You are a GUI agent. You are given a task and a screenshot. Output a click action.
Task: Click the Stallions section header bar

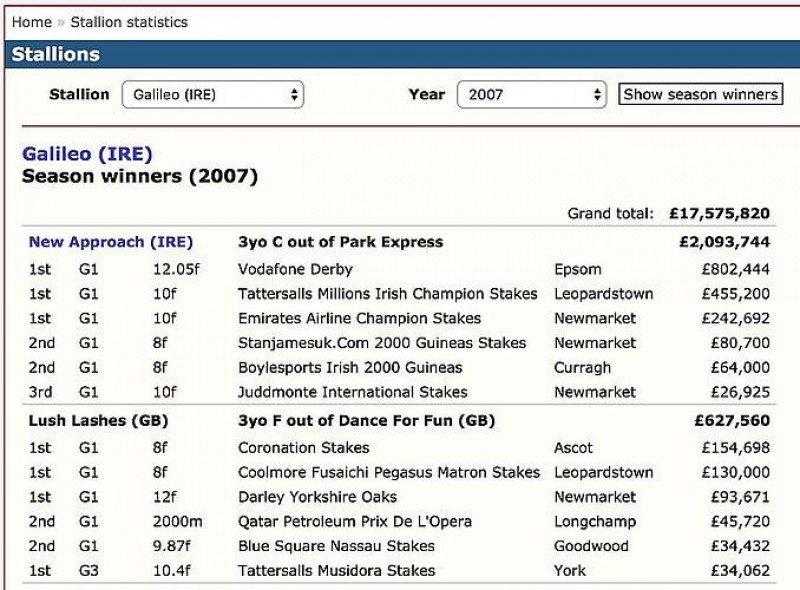coord(400,54)
